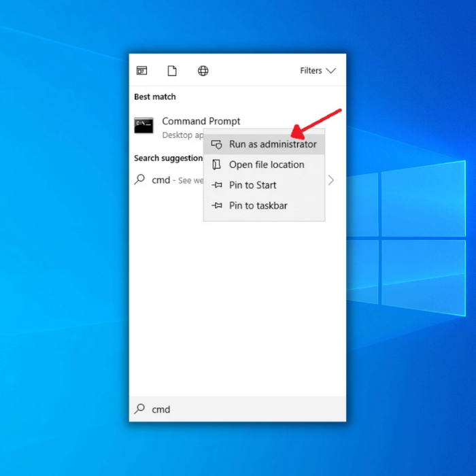Select the Web filter globe icon

click(x=203, y=71)
